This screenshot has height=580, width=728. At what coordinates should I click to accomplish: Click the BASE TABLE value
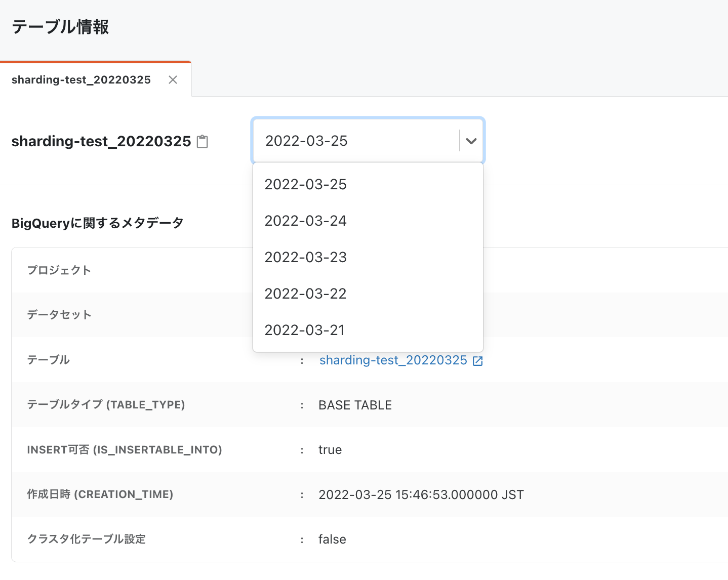pyautogui.click(x=355, y=405)
